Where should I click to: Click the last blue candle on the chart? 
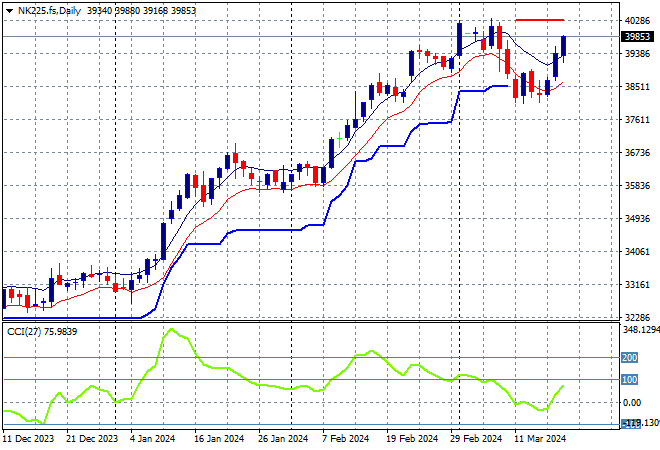564,45
